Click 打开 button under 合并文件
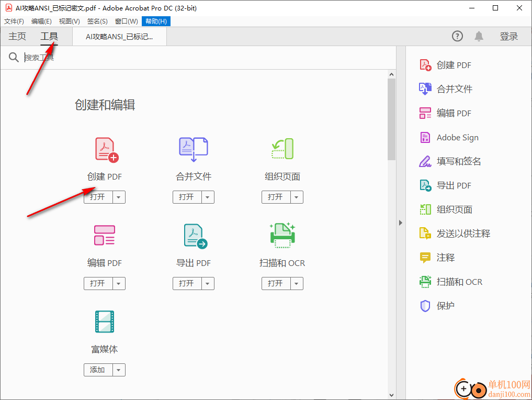 click(x=187, y=197)
